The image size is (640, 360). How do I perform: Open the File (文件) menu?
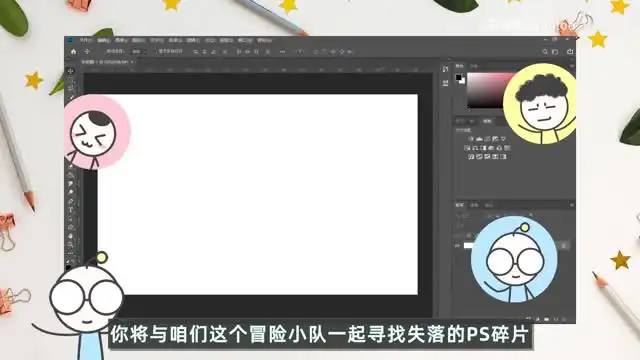(86, 40)
